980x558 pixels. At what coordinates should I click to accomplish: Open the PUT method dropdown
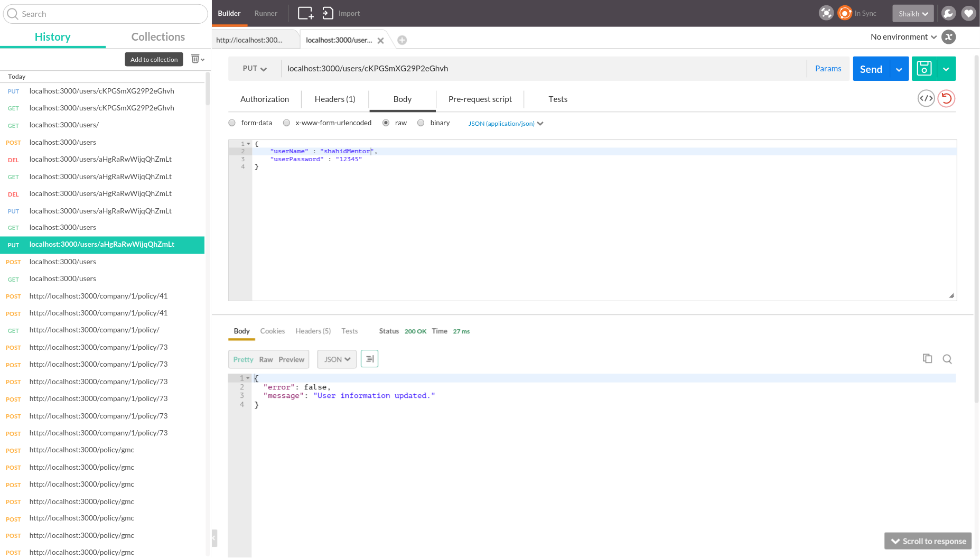point(254,68)
